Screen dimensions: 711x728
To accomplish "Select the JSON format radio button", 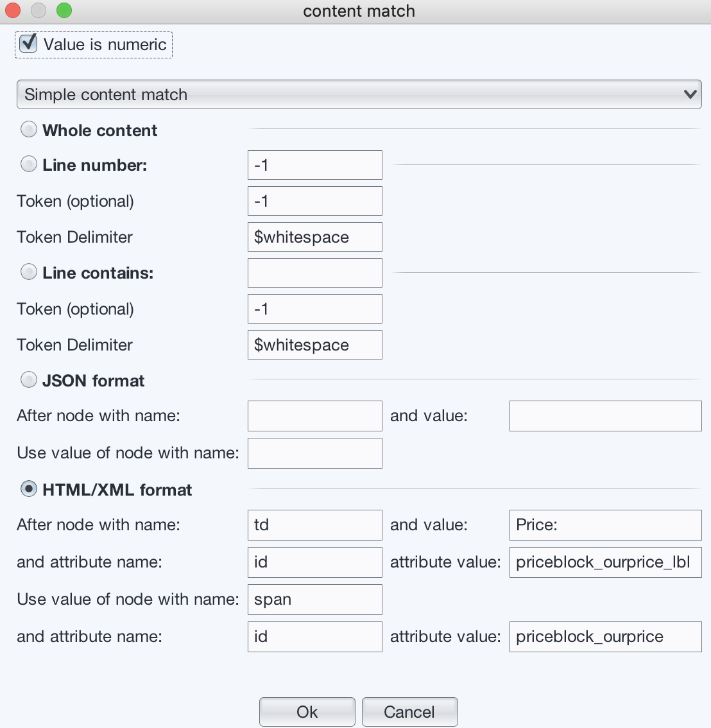I will pyautogui.click(x=29, y=380).
